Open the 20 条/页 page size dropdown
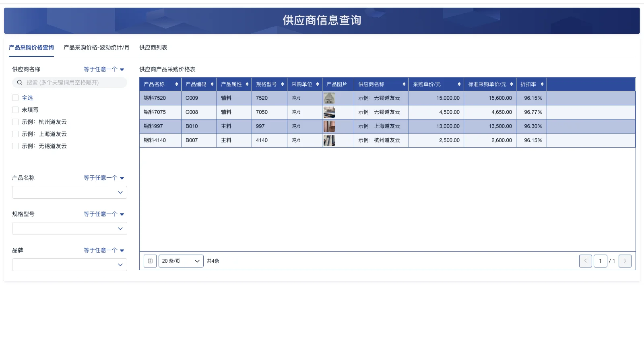The image size is (644, 362). point(181,261)
